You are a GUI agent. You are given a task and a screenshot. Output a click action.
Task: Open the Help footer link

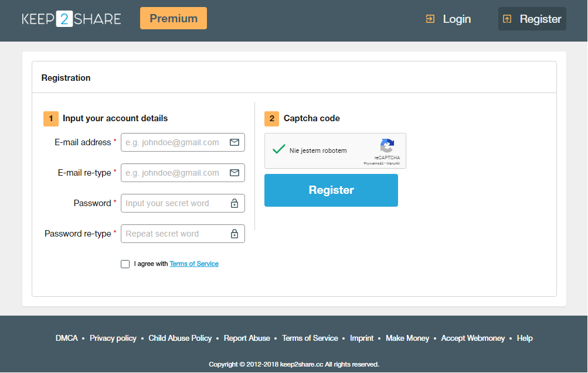(525, 338)
